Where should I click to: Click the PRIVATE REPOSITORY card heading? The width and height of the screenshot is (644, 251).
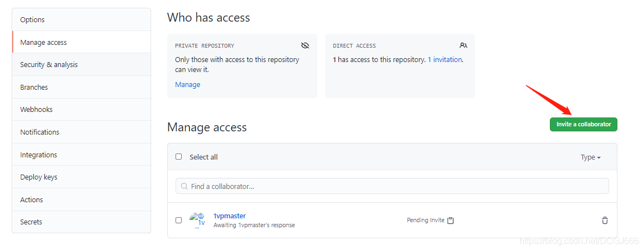(204, 45)
